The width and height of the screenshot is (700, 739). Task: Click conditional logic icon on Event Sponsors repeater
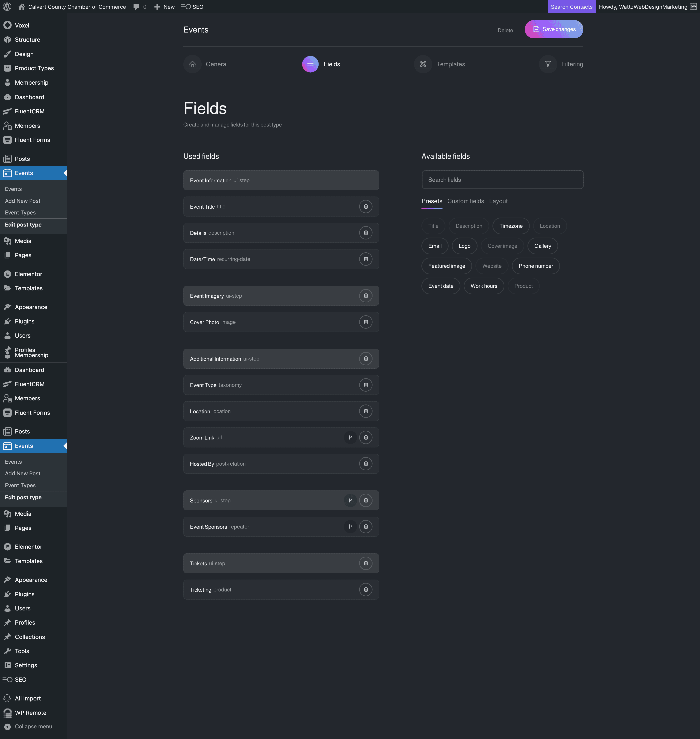(350, 526)
